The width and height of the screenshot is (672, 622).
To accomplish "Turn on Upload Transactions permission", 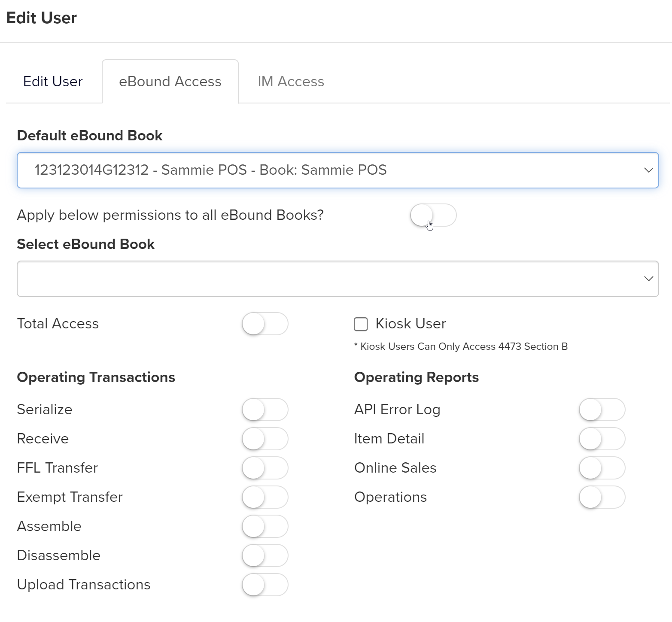I will coord(265,585).
